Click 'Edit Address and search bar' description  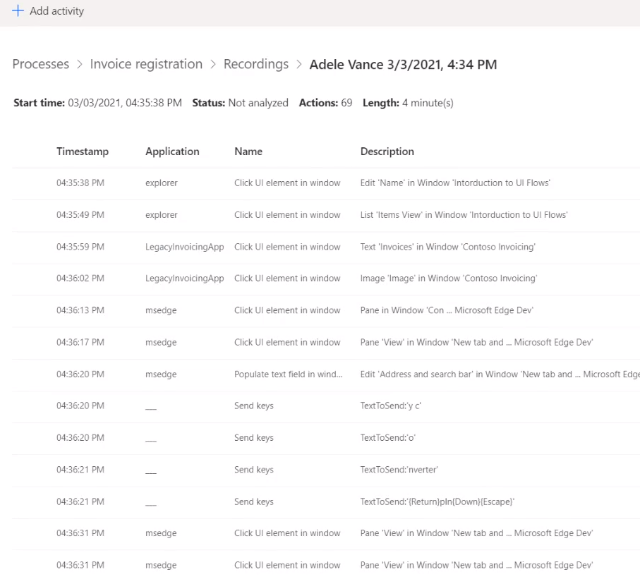click(500, 374)
